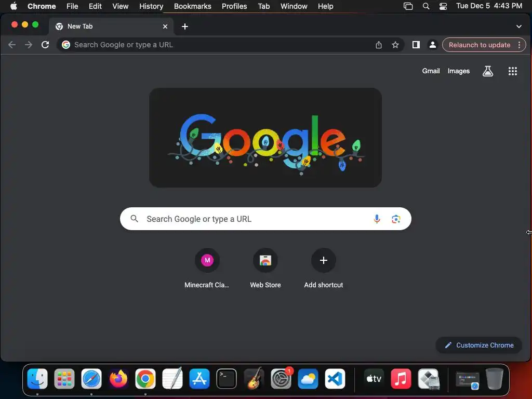This screenshot has width=532, height=399.
Task: Open the File menu
Action: pos(72,6)
